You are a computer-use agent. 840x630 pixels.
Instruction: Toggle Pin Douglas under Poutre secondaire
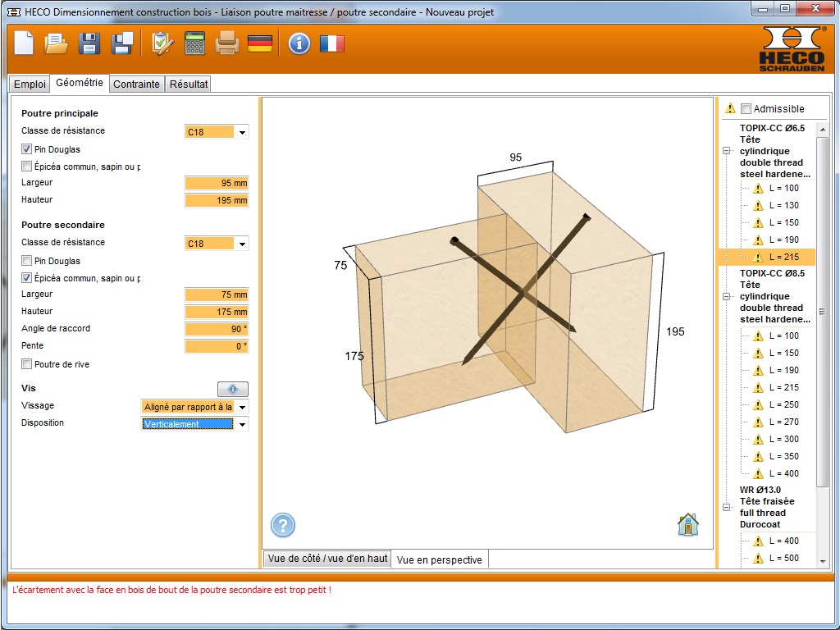click(x=26, y=260)
